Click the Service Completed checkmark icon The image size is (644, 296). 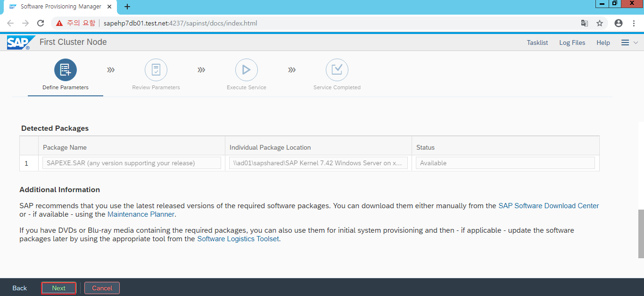click(337, 70)
